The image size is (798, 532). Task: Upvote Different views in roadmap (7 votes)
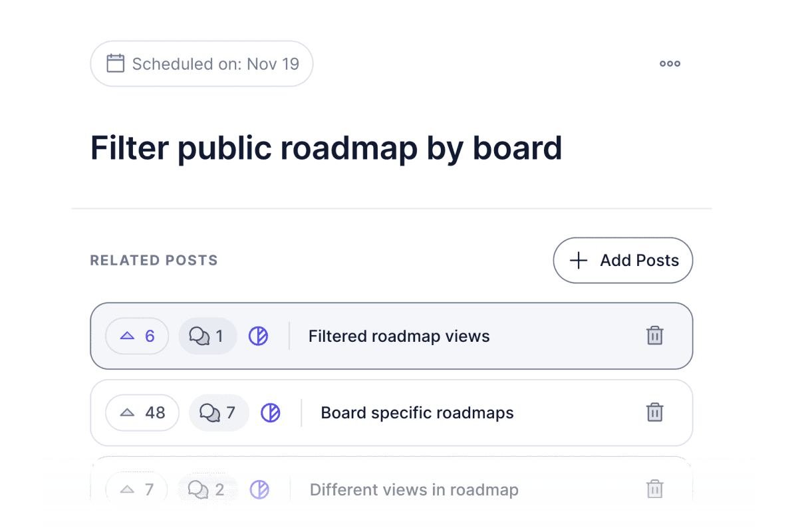tap(137, 490)
